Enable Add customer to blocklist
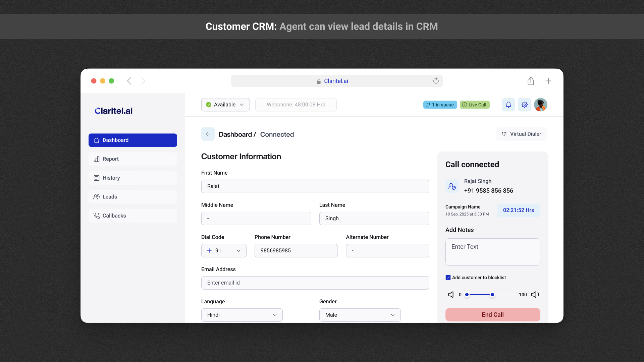This screenshot has width=644, height=362. 448,277
